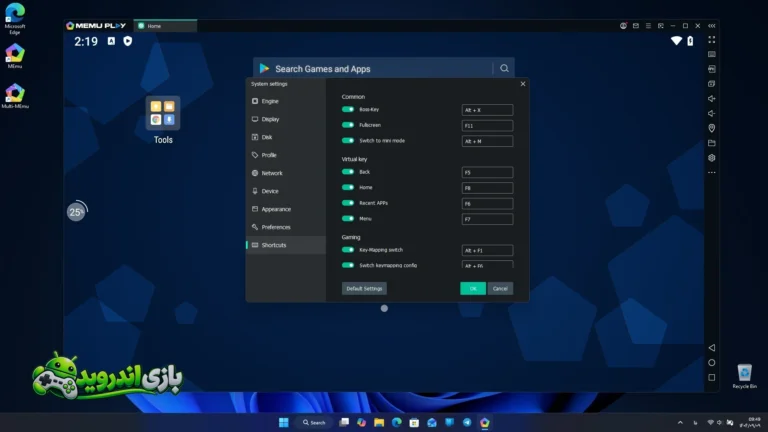
Task: Click the install APK sidebar icon
Action: (712, 69)
